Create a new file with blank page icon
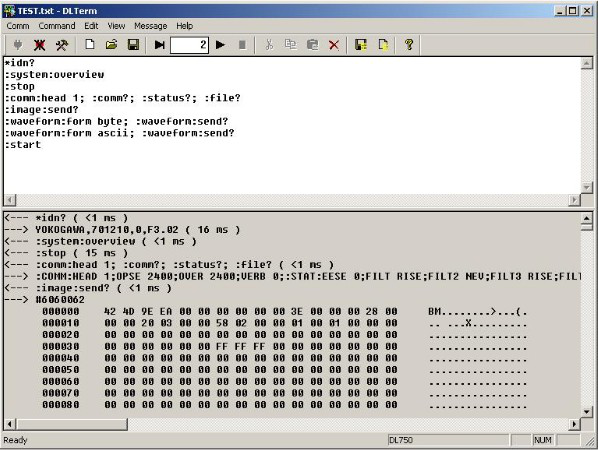 pyautogui.click(x=90, y=45)
